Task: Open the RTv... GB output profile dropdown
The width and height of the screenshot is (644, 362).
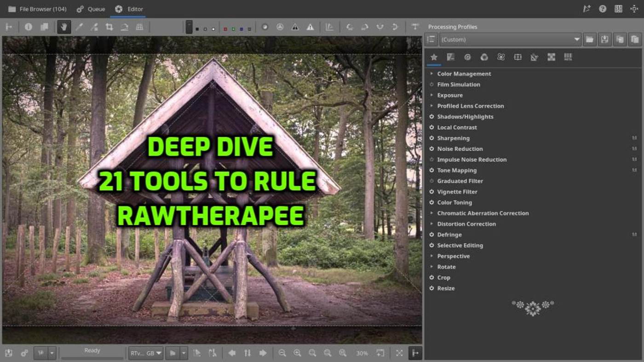Action: pyautogui.click(x=146, y=353)
